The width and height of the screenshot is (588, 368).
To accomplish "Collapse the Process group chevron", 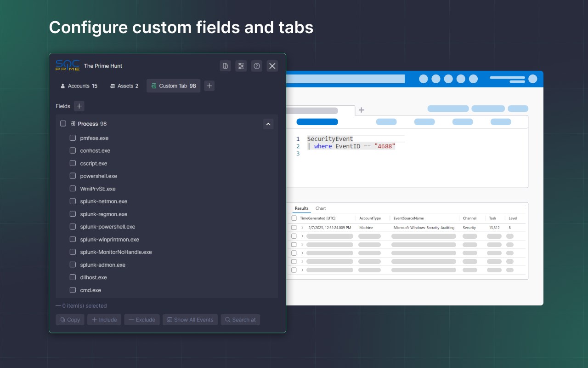I will (x=268, y=124).
